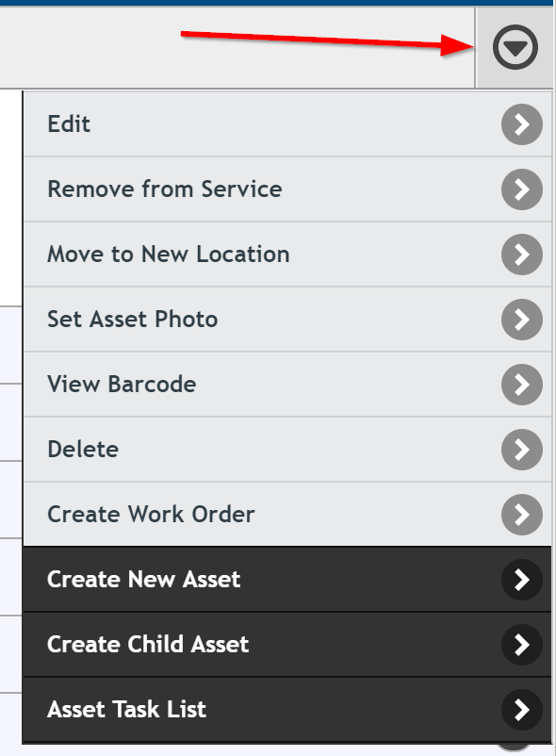This screenshot has width=556, height=756.
Task: Click the arrow icon beside Set Asset Photo
Action: click(x=522, y=320)
